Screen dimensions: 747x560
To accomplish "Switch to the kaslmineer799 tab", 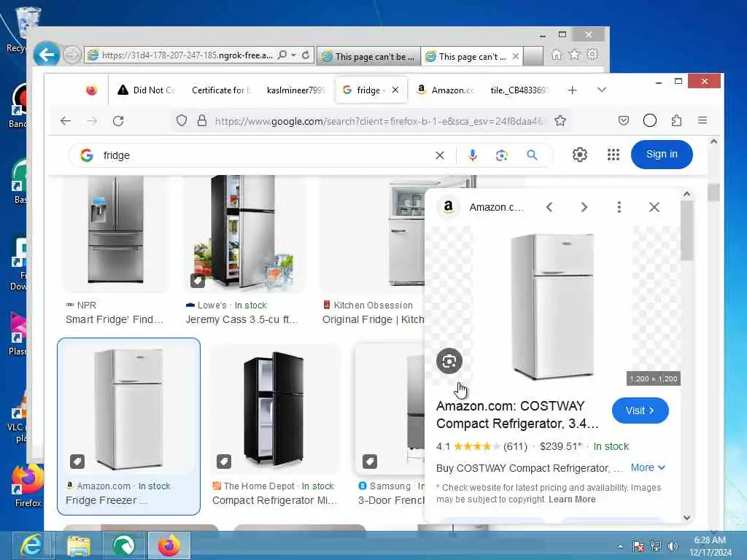I will point(296,90).
